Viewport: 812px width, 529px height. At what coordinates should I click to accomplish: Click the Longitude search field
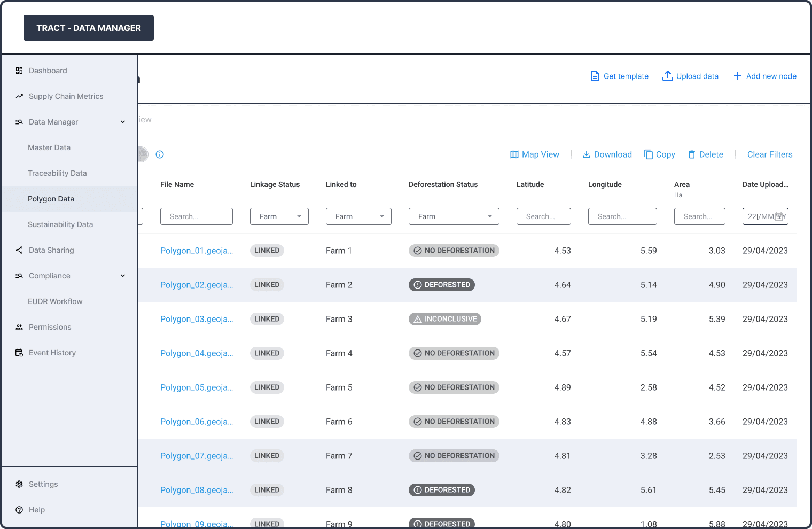click(622, 216)
